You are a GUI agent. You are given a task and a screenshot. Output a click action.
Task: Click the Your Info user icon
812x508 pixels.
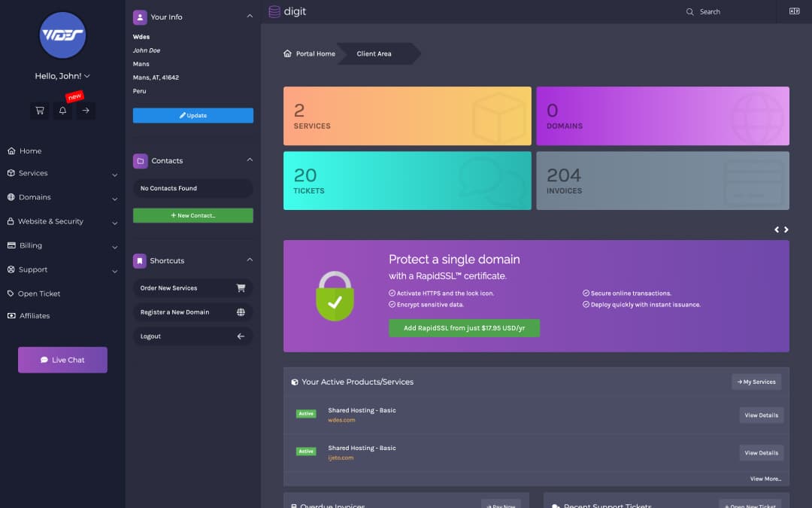pyautogui.click(x=140, y=17)
